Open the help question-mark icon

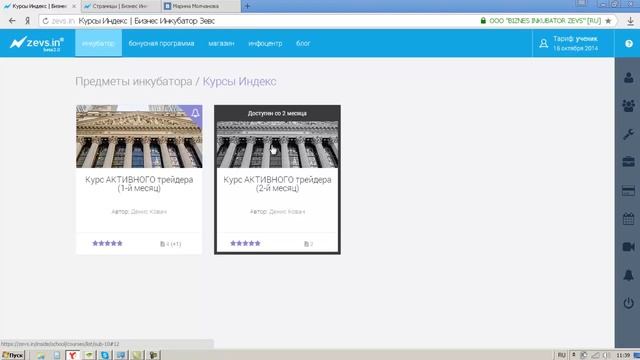[x=629, y=43]
